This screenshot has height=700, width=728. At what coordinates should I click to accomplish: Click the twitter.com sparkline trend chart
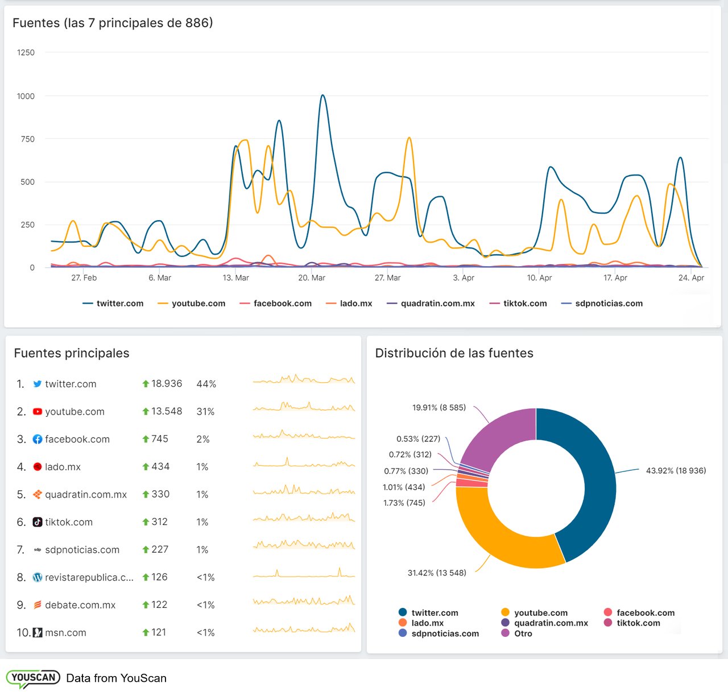point(304,380)
